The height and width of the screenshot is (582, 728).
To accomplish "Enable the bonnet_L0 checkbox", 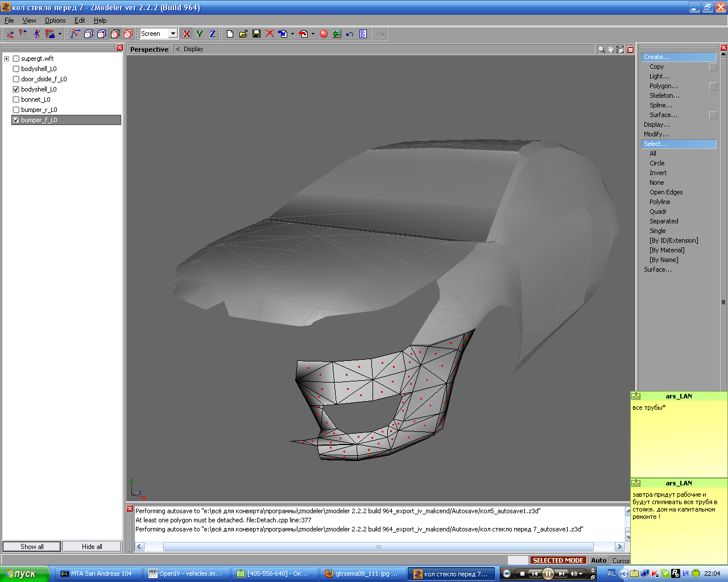I will (x=16, y=99).
